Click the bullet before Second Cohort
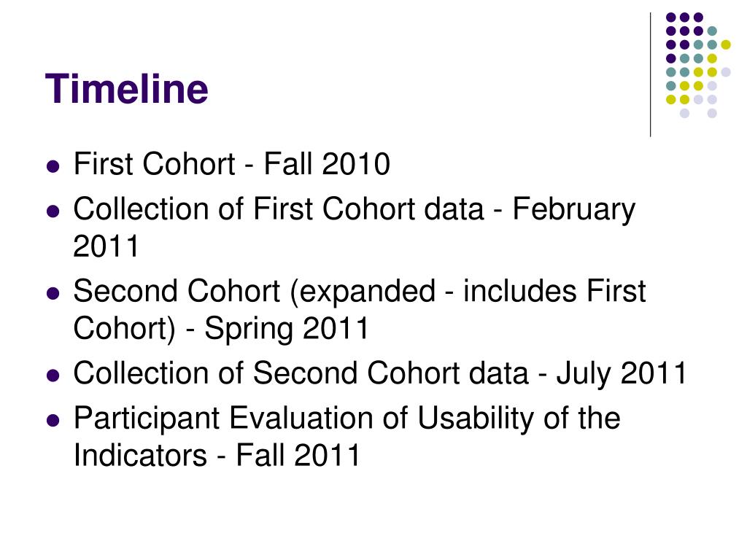The width and height of the screenshot is (747, 560). [x=53, y=293]
